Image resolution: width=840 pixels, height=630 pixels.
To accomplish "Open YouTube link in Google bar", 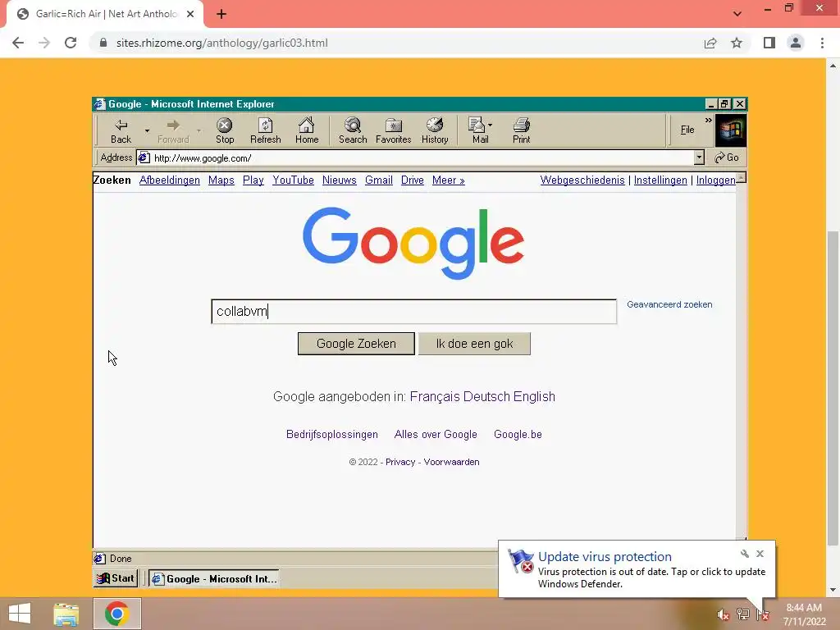I will (x=293, y=180).
